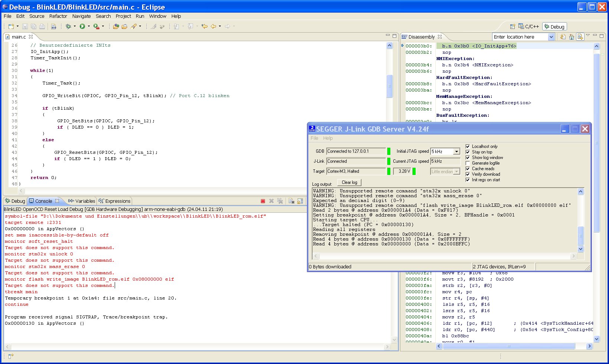This screenshot has height=364, width=609.
Task: Expand the Back history dropdown arrow
Action: 220,26
